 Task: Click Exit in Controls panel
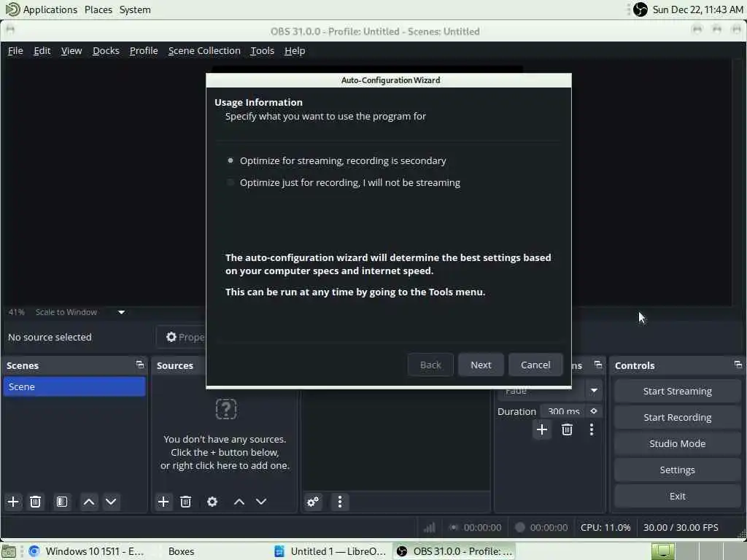[677, 496]
